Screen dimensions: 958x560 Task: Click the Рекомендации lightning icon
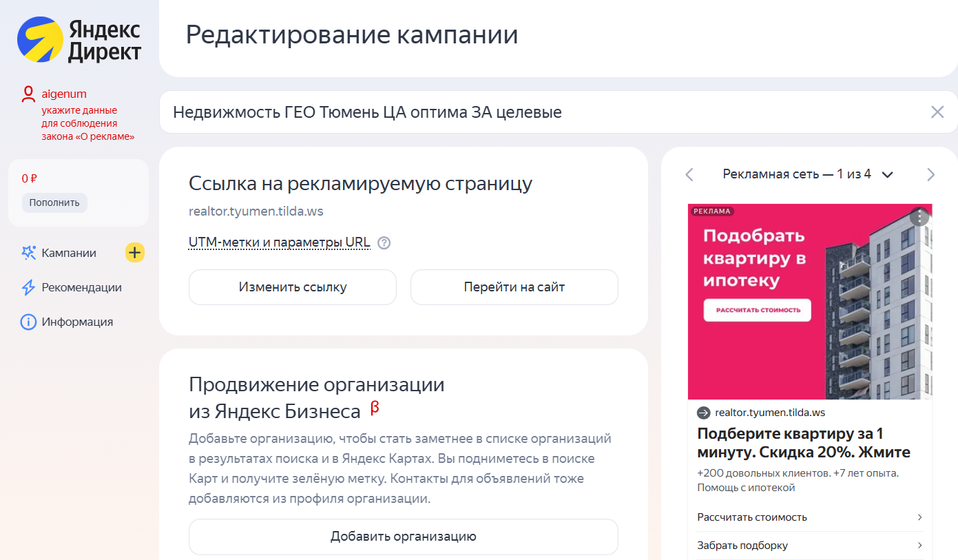point(28,287)
